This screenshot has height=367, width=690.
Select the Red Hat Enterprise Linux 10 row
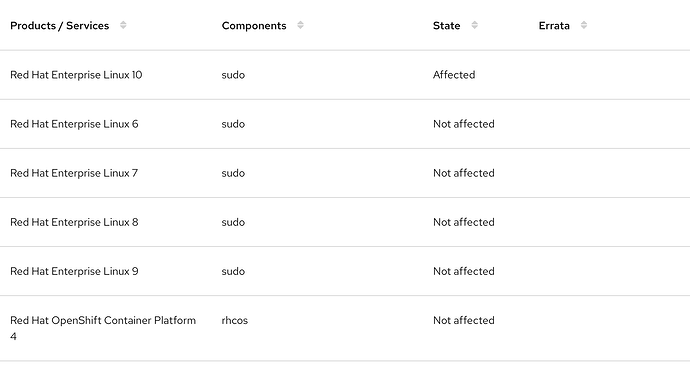[345, 75]
